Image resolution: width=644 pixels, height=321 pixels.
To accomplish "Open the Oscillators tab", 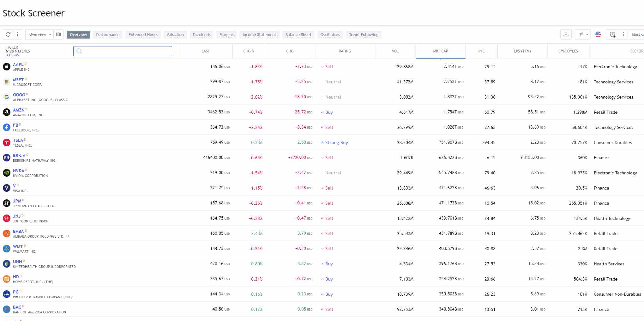I will pos(330,34).
